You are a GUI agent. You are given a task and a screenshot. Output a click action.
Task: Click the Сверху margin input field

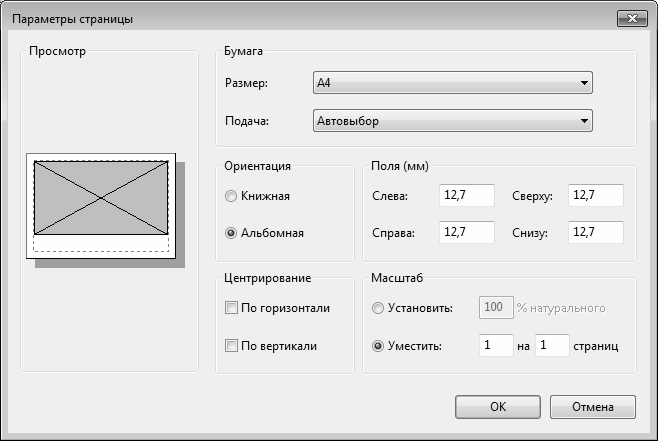[x=596, y=195]
